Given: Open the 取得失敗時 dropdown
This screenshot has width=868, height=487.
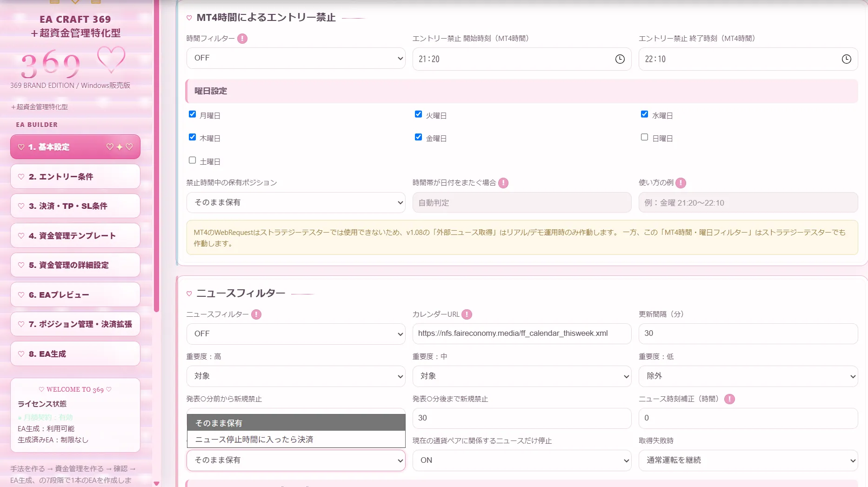Looking at the screenshot, I should pyautogui.click(x=748, y=460).
